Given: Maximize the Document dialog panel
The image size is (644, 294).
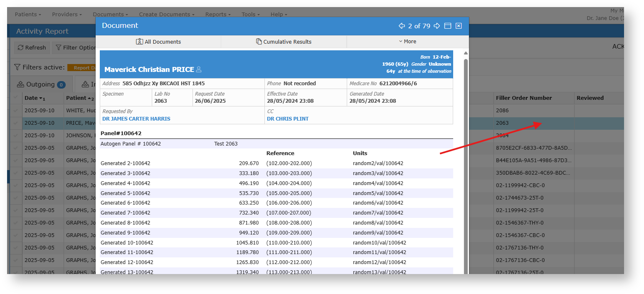Looking at the screenshot, I should (x=448, y=26).
